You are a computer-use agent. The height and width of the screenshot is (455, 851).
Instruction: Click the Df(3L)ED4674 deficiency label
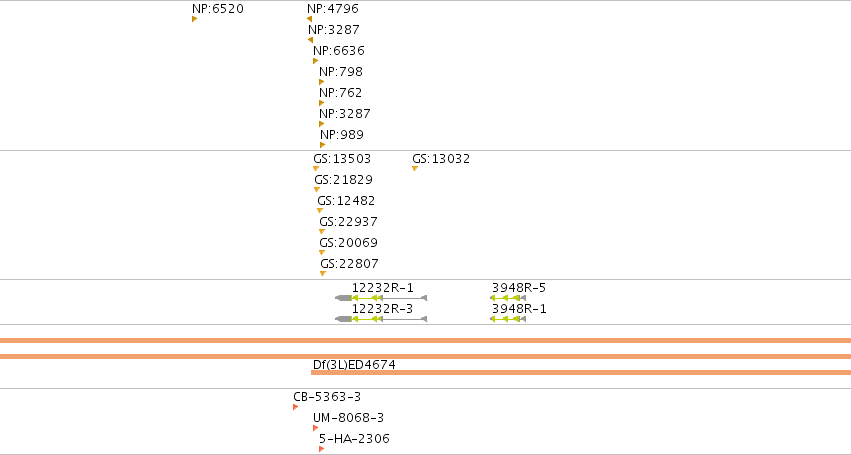pyautogui.click(x=354, y=365)
